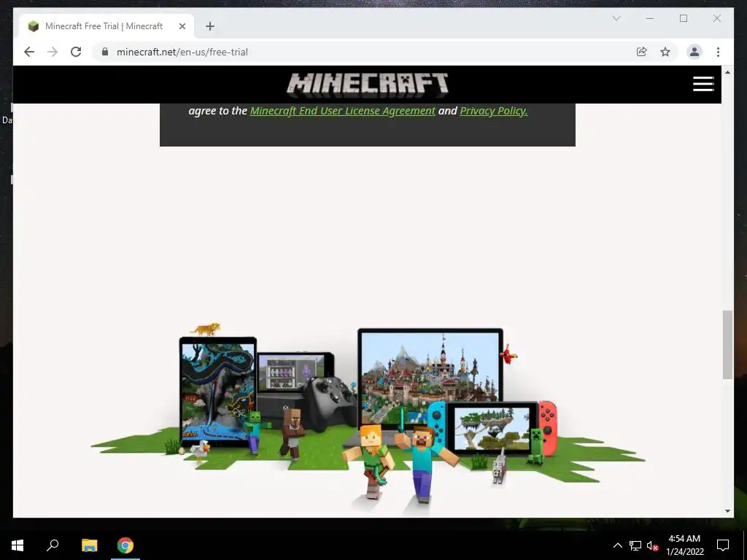Open the Windows Start menu
The width and height of the screenshot is (747, 560).
tap(18, 545)
